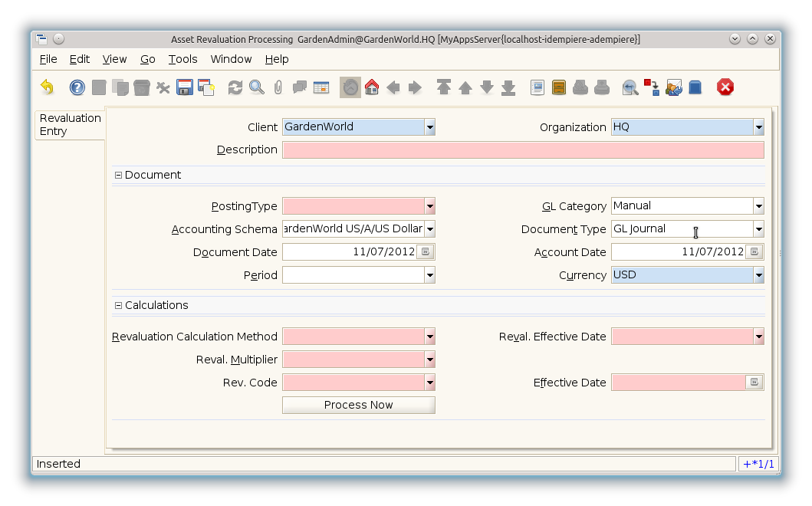Collapse the Document section
This screenshot has width=812, height=506.
pyautogui.click(x=119, y=175)
